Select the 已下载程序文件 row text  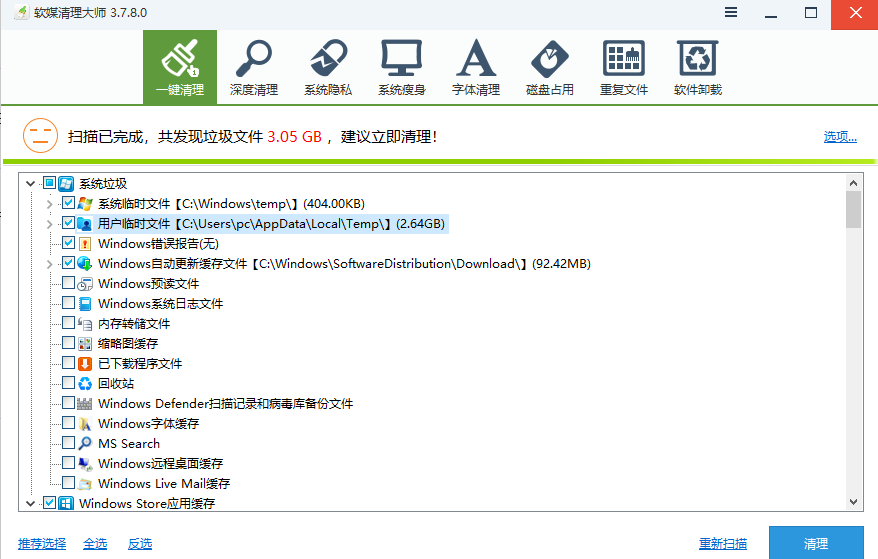pyautogui.click(x=140, y=364)
